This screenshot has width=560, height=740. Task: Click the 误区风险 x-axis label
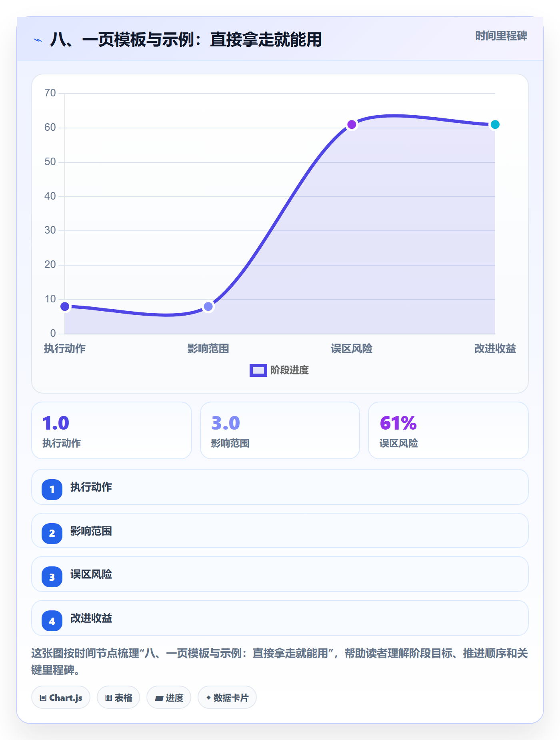pyautogui.click(x=352, y=349)
